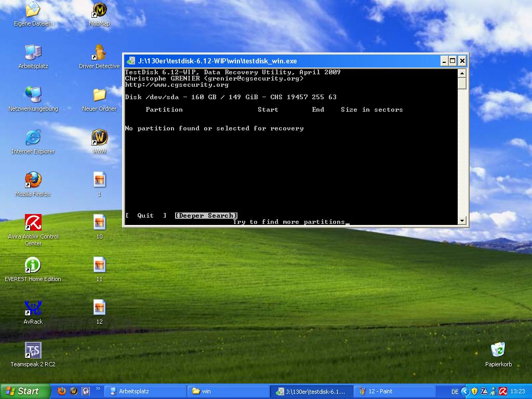
Task: Click the Mozilla Firefox desktop icon
Action: (x=33, y=184)
